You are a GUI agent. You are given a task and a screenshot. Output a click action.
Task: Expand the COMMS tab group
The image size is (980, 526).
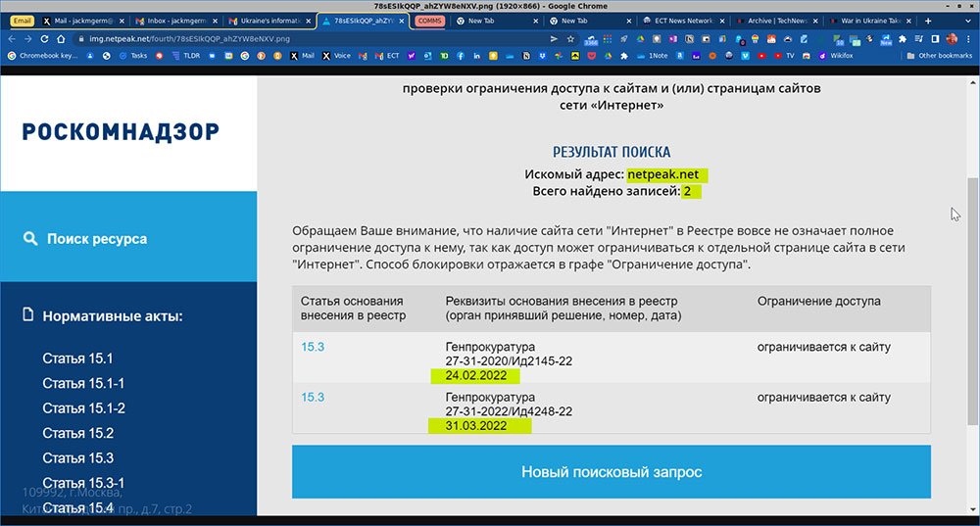tap(429, 21)
